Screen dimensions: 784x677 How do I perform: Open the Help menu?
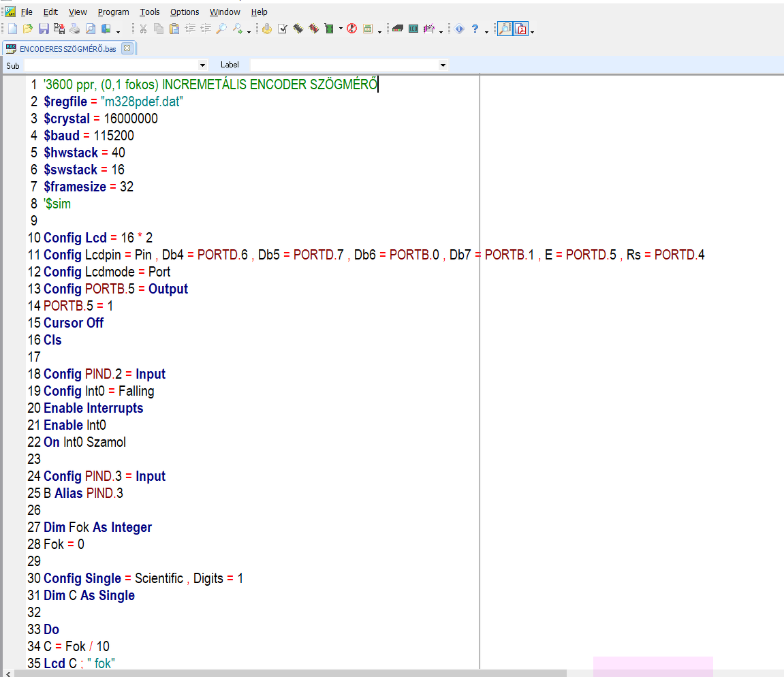259,12
